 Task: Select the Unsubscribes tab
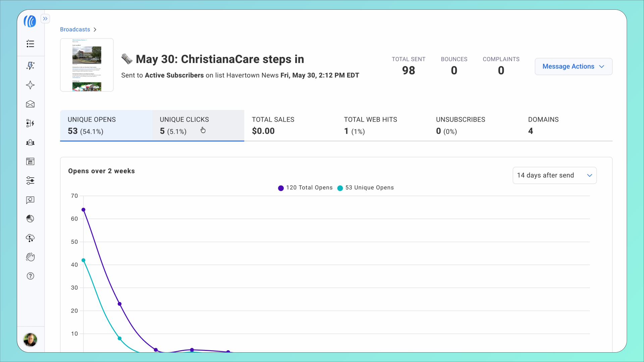474,126
